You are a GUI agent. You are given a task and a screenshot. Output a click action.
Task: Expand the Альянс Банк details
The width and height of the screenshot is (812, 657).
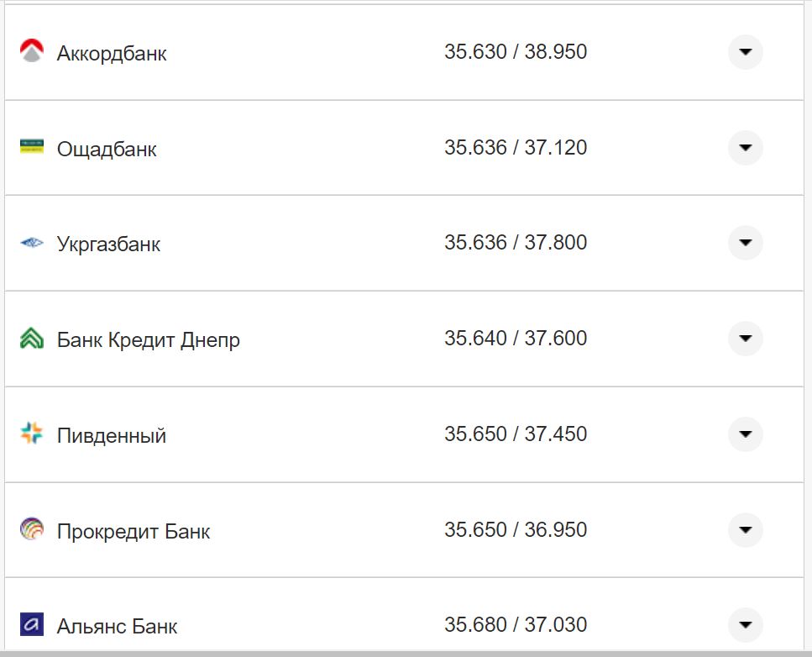(x=745, y=624)
